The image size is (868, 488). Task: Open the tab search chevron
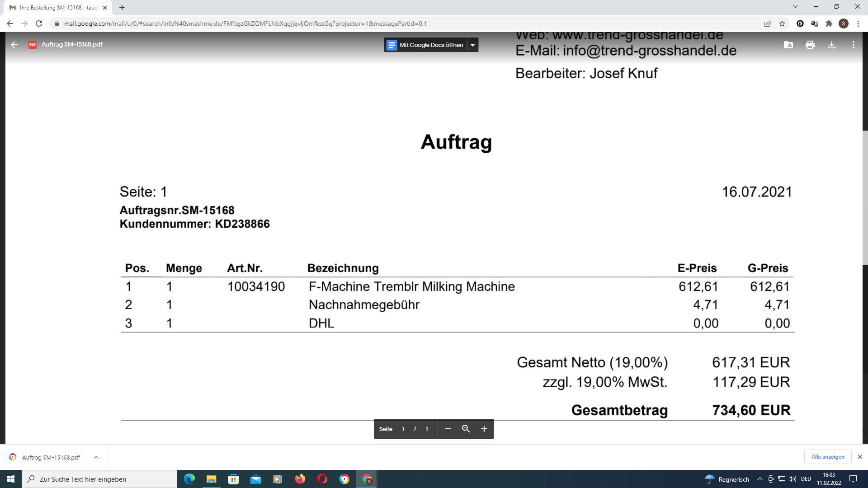pyautogui.click(x=795, y=6)
